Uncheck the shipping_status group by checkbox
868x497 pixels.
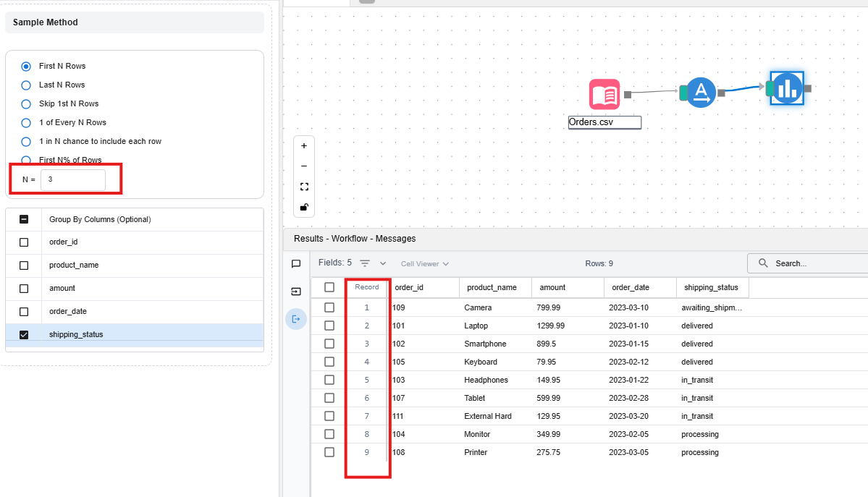(x=24, y=335)
